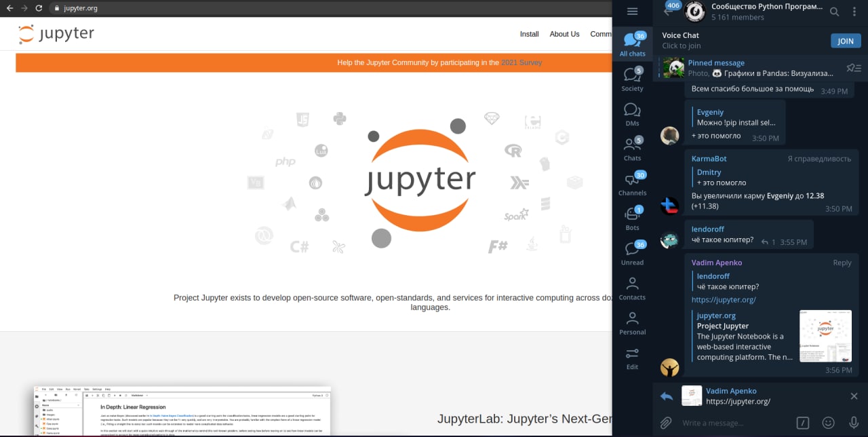This screenshot has height=437, width=868.
Task: Open the Bots folder
Action: (632, 218)
